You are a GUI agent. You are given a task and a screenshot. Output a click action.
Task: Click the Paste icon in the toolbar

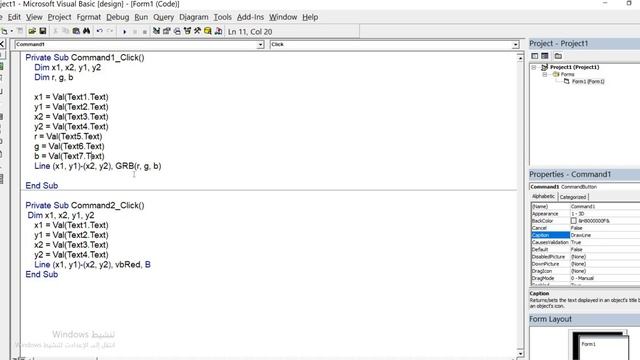[76, 31]
